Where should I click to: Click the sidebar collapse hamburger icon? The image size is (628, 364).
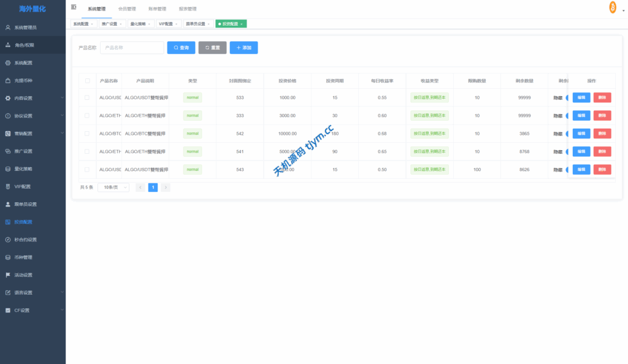click(74, 7)
